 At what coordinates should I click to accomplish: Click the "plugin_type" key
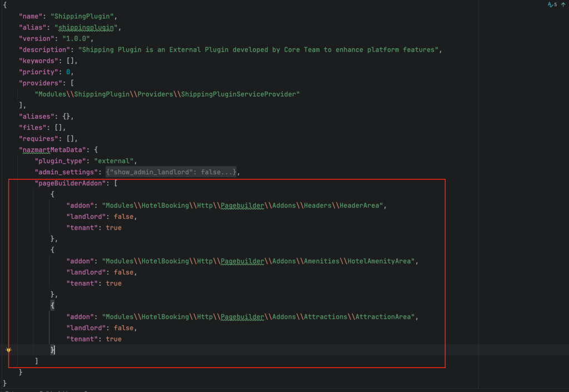[60, 161]
